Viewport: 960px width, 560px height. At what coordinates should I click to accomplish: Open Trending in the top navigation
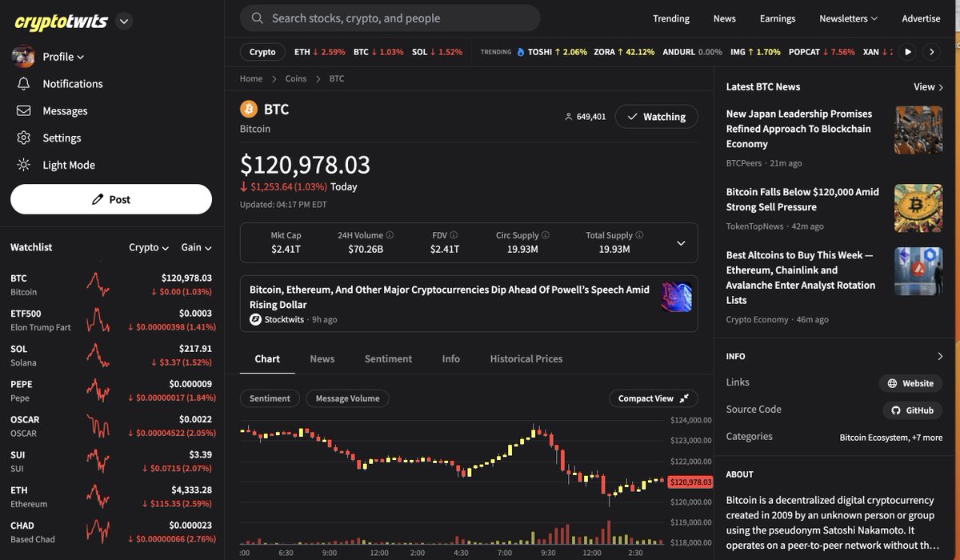coord(670,18)
